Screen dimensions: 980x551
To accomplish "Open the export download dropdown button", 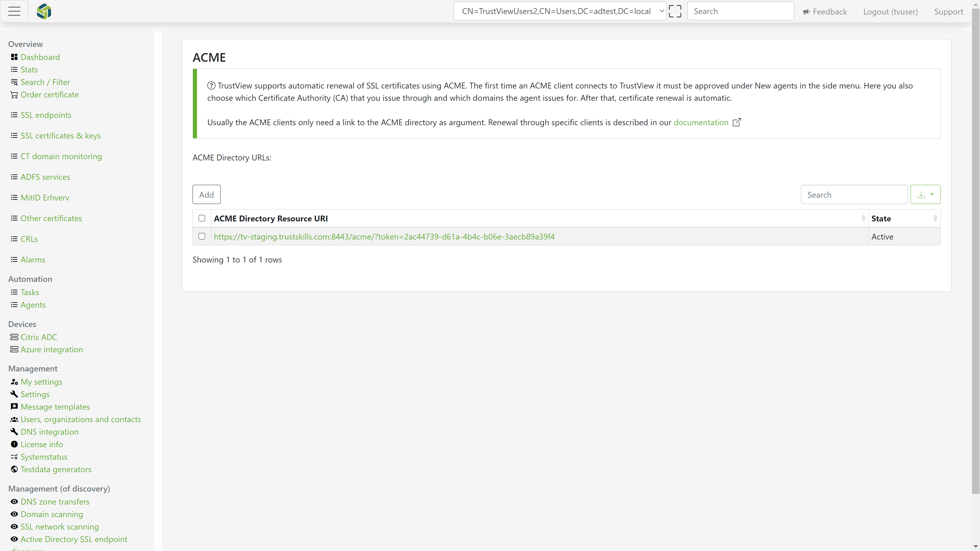I will pos(925,195).
